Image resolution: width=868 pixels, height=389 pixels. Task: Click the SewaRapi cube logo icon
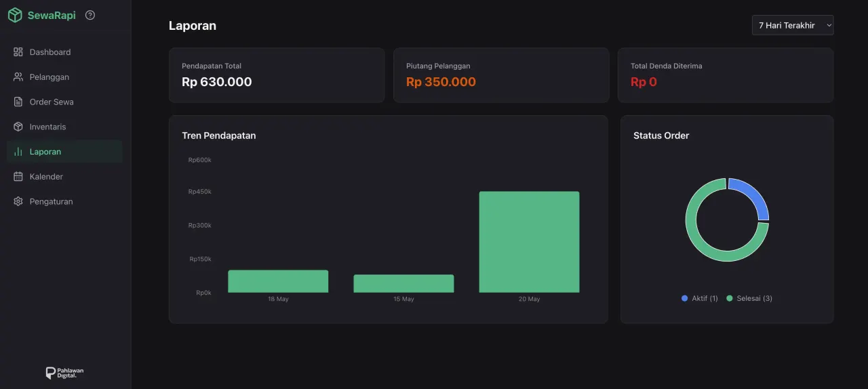15,15
